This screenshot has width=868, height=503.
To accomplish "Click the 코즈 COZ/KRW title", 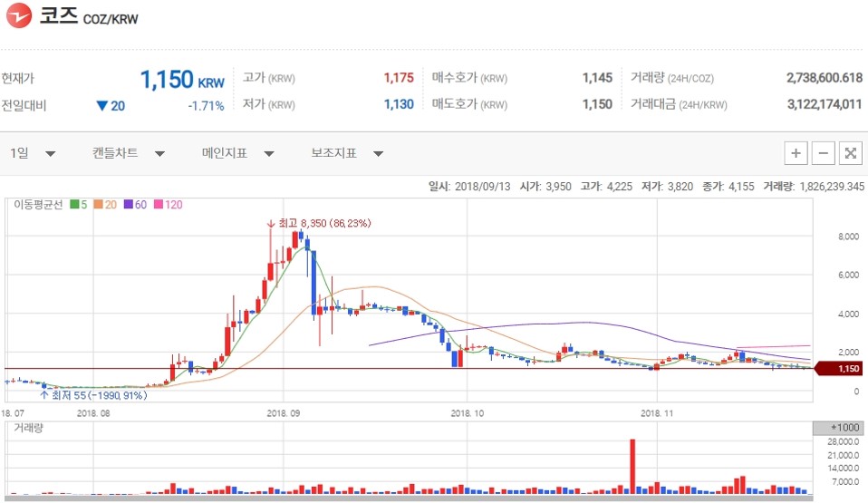I will [x=89, y=16].
